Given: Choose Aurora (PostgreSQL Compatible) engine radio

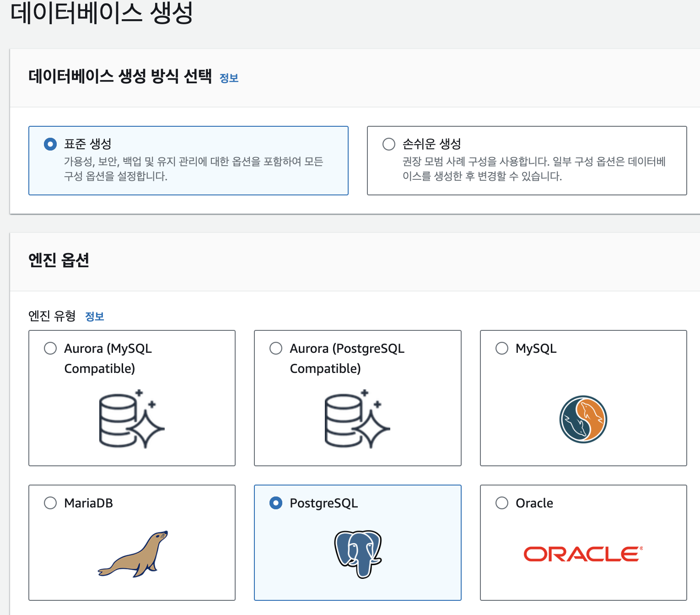Looking at the screenshot, I should pos(276,348).
